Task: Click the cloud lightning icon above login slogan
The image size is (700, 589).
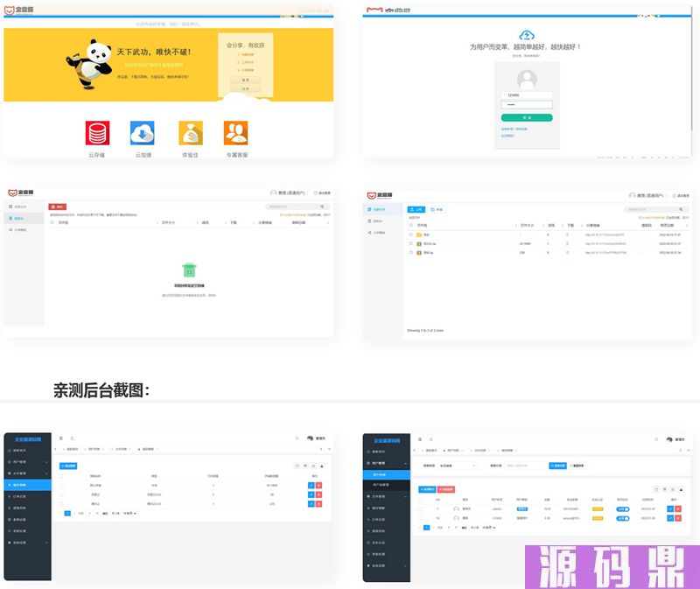Action: pos(527,35)
